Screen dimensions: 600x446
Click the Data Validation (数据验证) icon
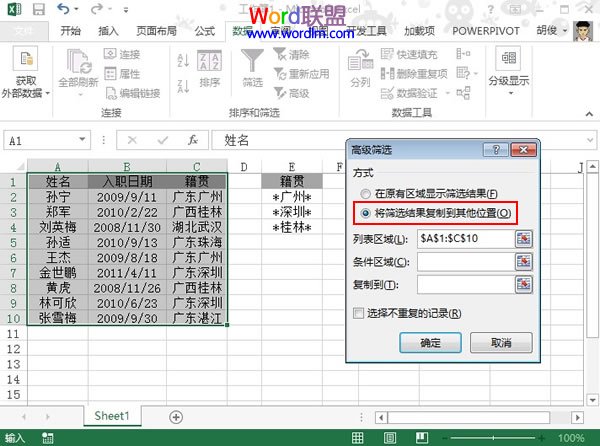[387, 93]
